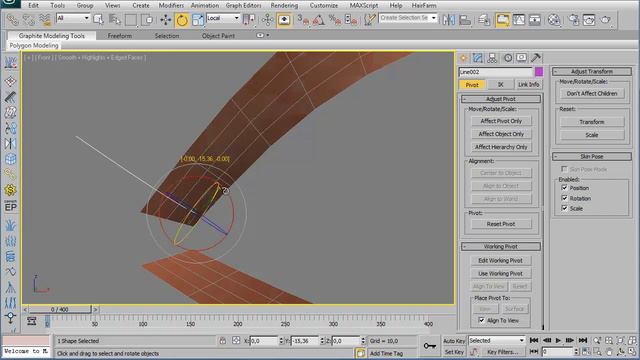The image size is (640, 360).
Task: Click the Reset Transform button
Action: [x=592, y=122]
